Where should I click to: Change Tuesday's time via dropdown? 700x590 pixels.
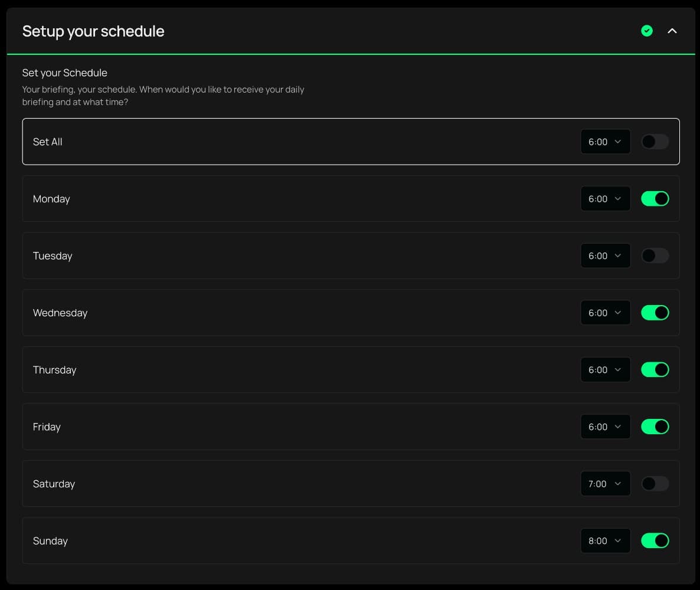tap(606, 255)
